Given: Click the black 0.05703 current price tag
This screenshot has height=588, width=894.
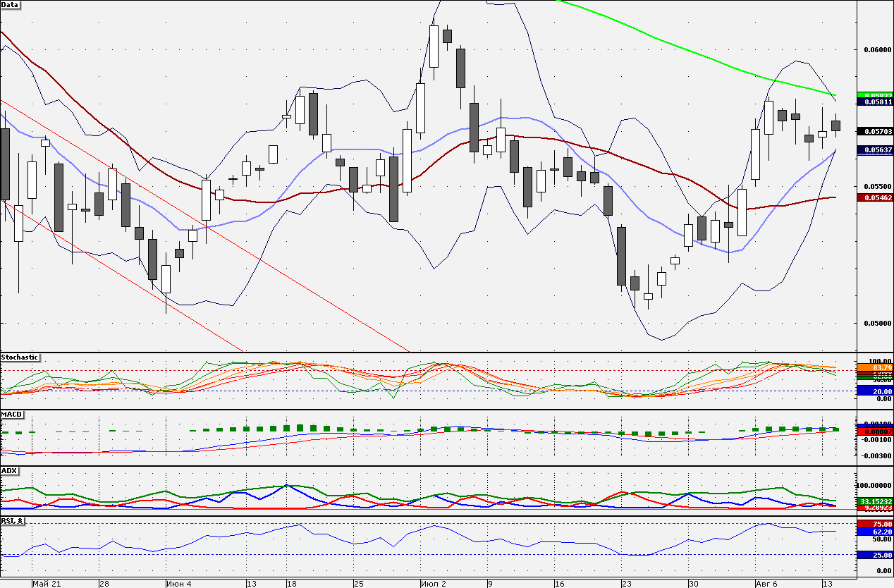Looking at the screenshot, I should pos(875,131).
